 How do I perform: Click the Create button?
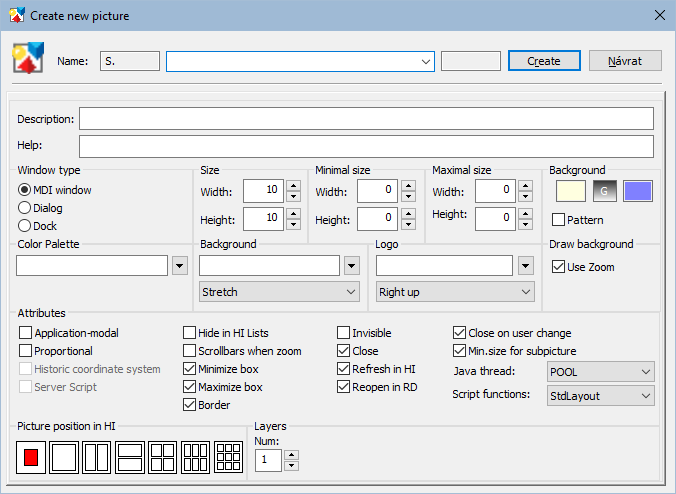[544, 61]
